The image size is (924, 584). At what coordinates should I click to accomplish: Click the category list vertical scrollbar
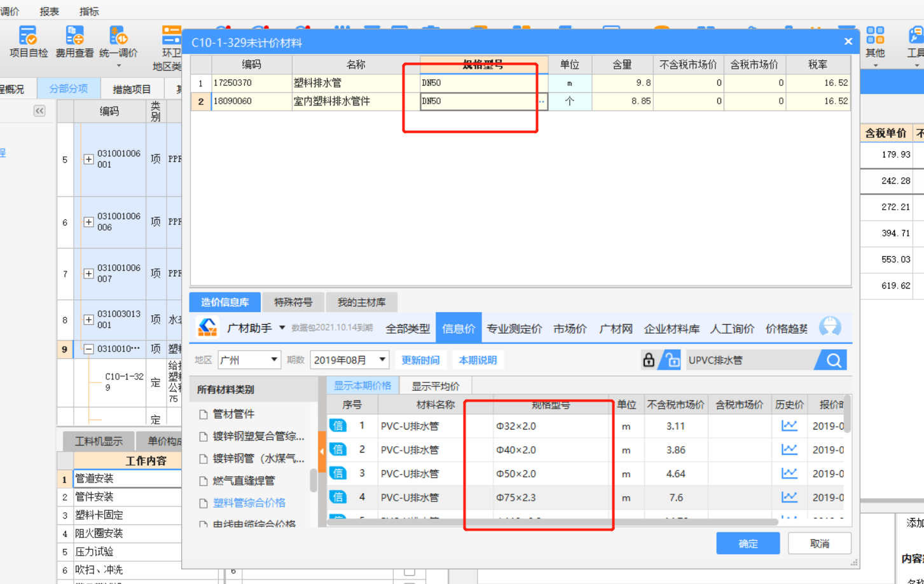tap(314, 480)
